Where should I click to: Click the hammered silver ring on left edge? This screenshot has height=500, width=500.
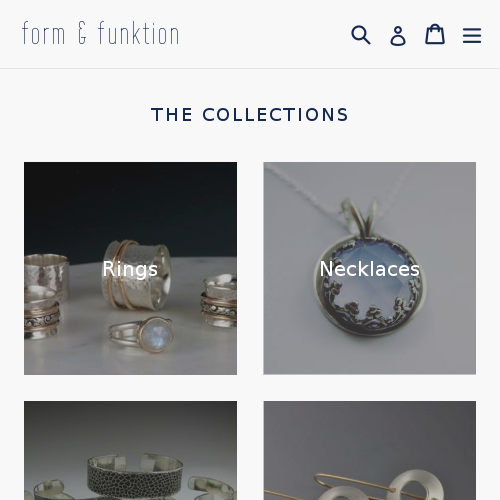point(46,276)
